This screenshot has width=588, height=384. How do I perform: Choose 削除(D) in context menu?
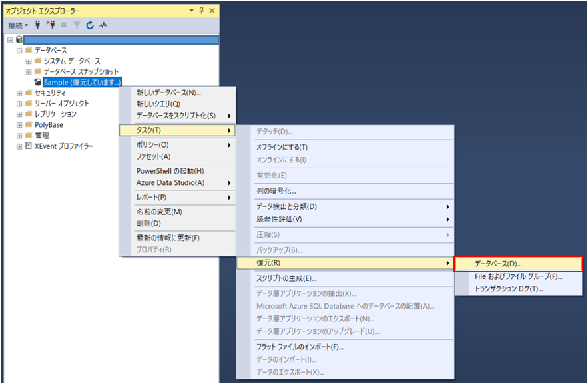177,224
